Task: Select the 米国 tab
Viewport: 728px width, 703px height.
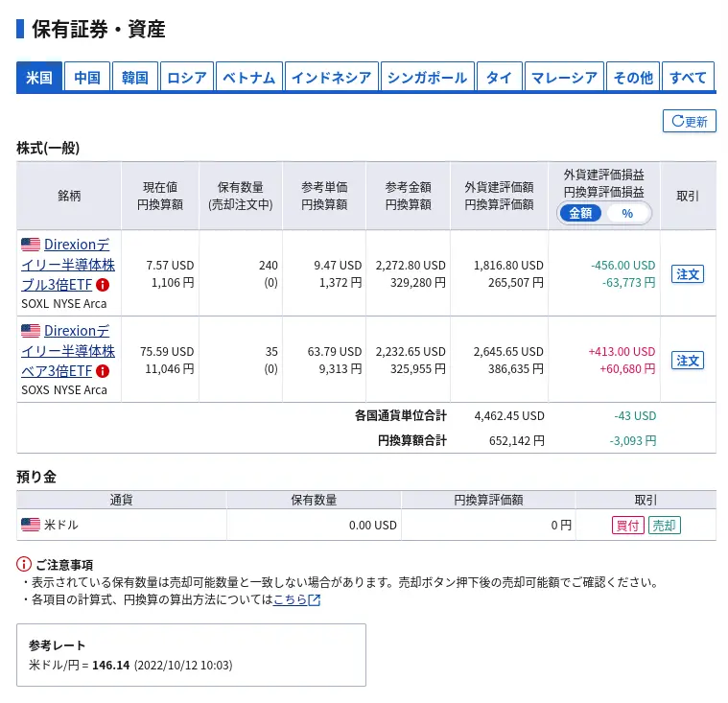Action: [x=39, y=77]
